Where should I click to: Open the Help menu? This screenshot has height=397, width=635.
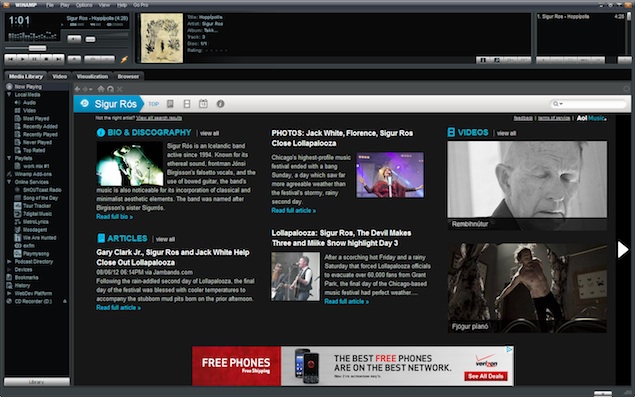pyautogui.click(x=121, y=5)
